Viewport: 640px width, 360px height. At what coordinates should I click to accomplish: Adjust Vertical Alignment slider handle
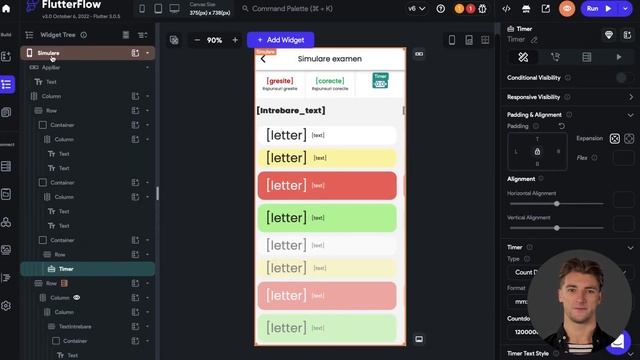[x=556, y=228]
